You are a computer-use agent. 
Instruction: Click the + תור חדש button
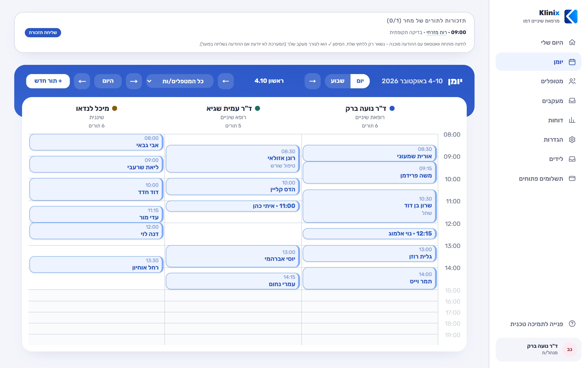48,81
